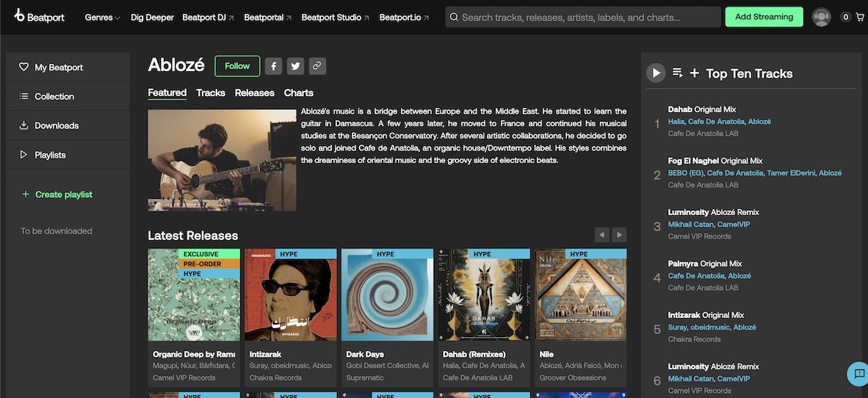Open My Beatport in sidebar
The height and width of the screenshot is (398, 868).
pyautogui.click(x=68, y=67)
